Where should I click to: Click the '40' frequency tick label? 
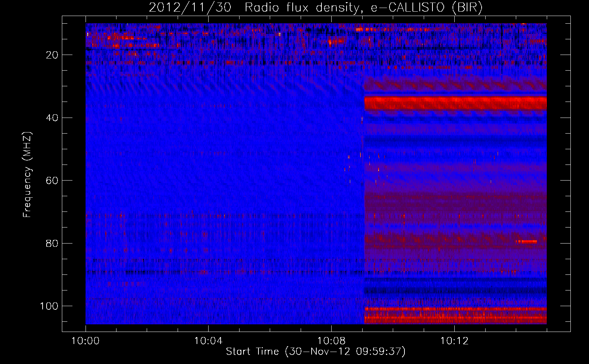pyautogui.click(x=53, y=118)
